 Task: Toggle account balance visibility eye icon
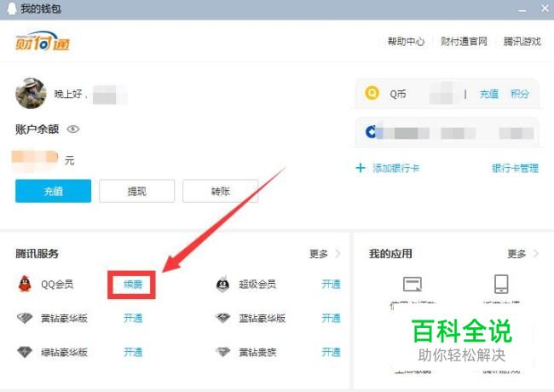point(73,130)
